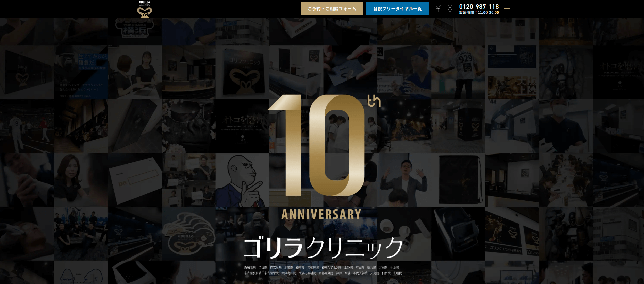
Task: Select the 渋谷院 clinic link
Action: [x=263, y=268]
